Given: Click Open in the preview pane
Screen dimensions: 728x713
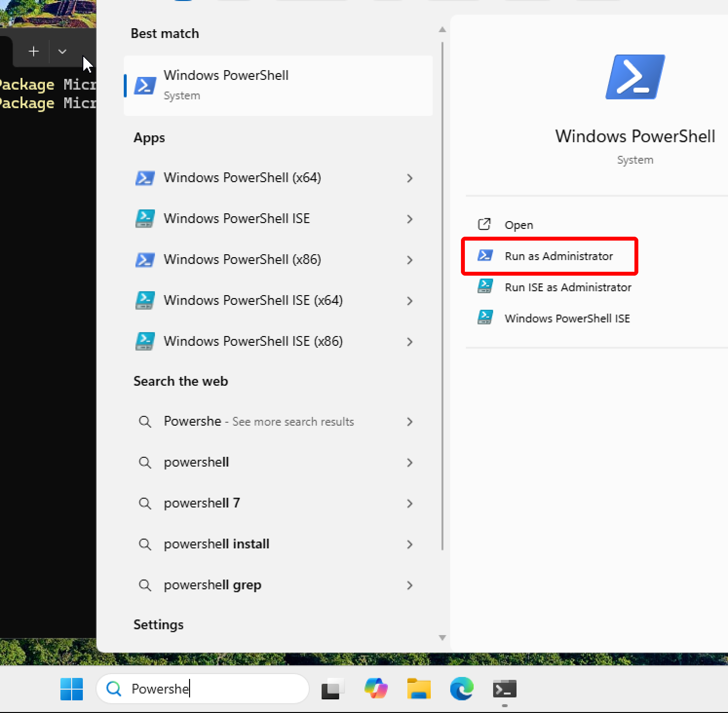Looking at the screenshot, I should (x=518, y=225).
